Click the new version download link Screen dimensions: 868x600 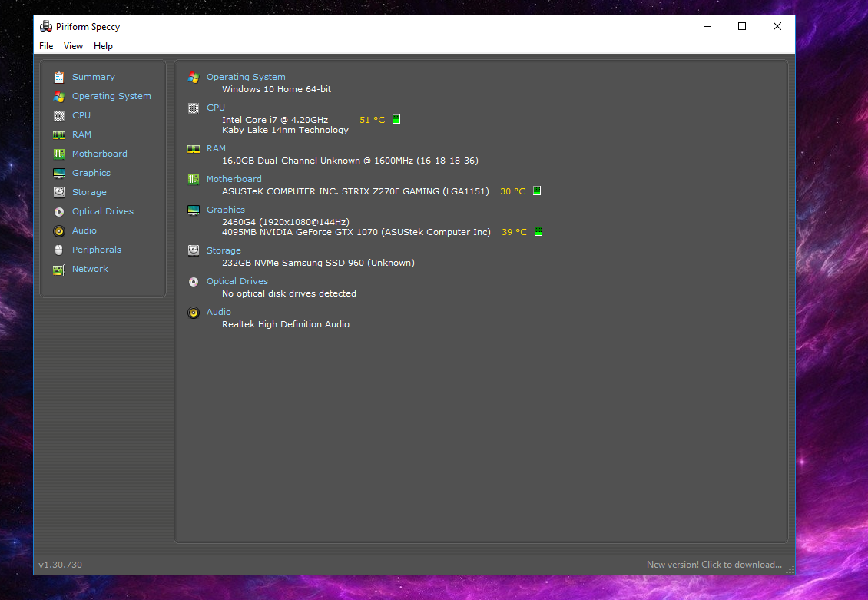pos(714,564)
